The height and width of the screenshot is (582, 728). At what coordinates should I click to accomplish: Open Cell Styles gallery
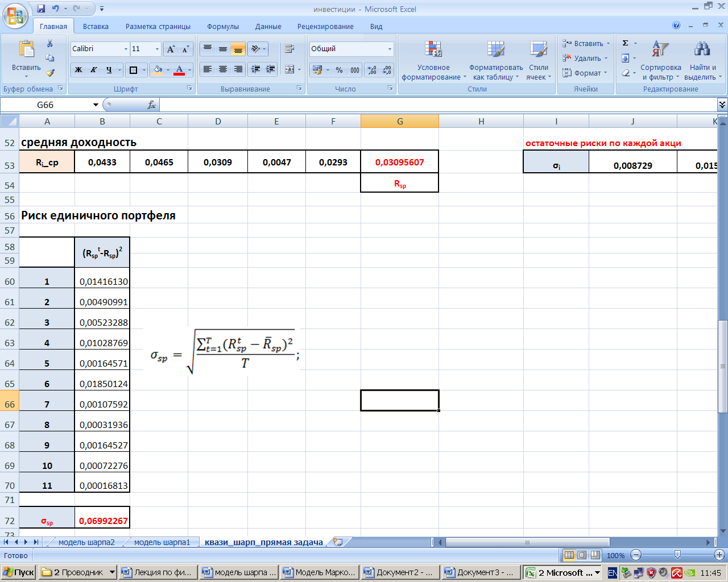tap(539, 60)
